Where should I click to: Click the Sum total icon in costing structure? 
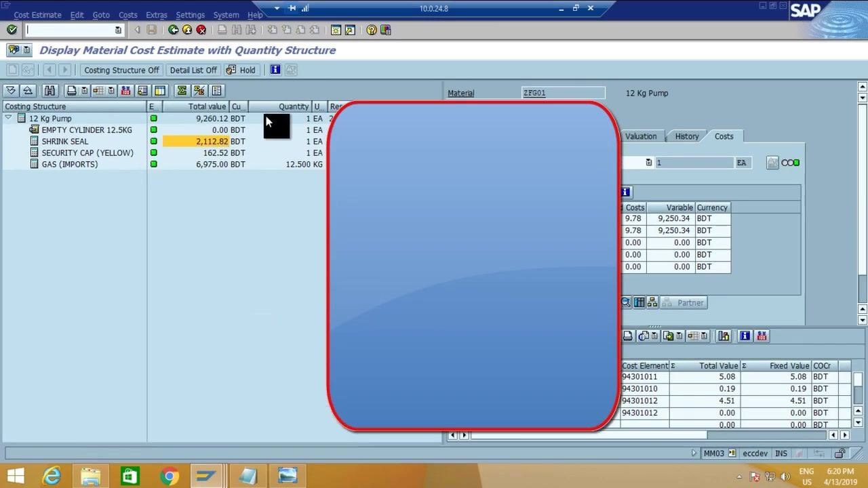coord(182,91)
